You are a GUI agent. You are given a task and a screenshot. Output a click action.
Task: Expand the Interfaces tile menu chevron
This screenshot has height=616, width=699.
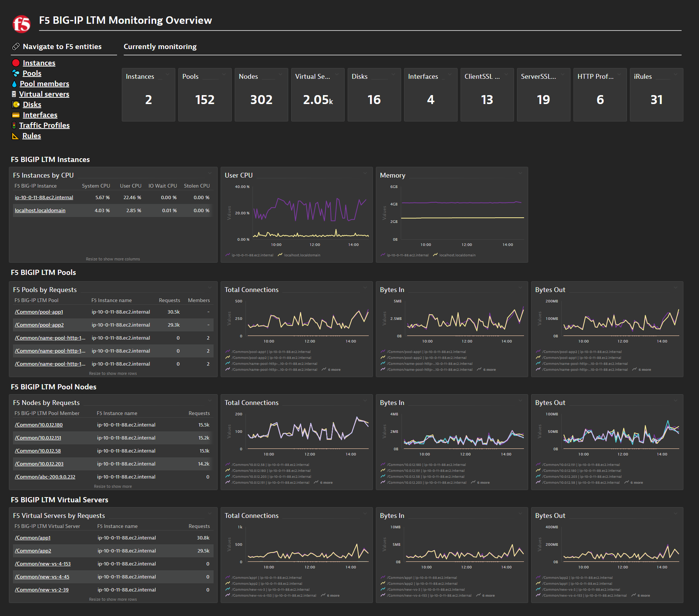pos(450,74)
